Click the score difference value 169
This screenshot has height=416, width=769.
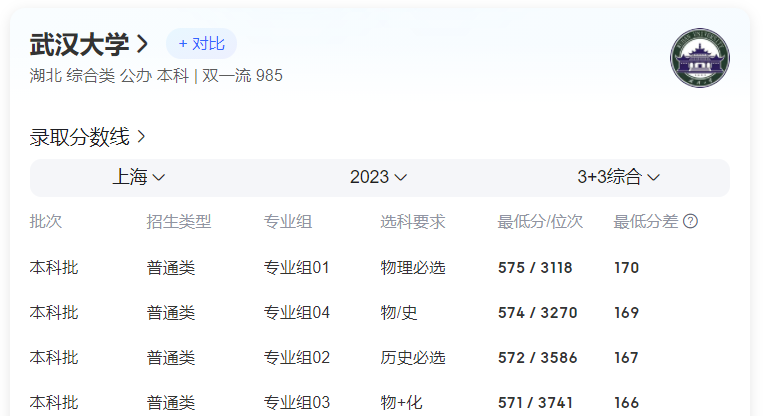[x=626, y=313]
